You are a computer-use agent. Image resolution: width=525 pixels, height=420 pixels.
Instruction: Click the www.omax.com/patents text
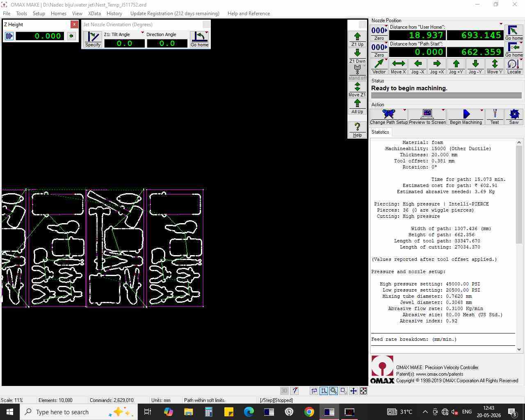pos(439,374)
